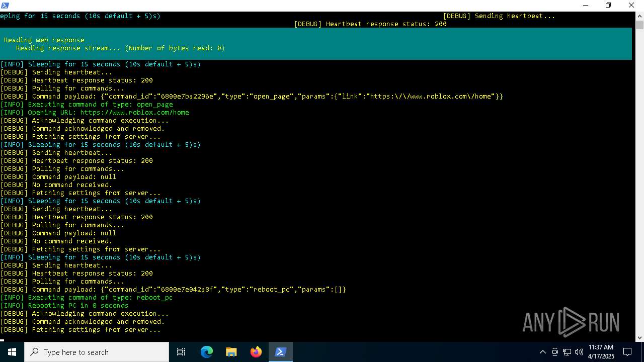Show hidden tray icons chevron
Screen dimensions: 644x362
pyautogui.click(x=542, y=352)
